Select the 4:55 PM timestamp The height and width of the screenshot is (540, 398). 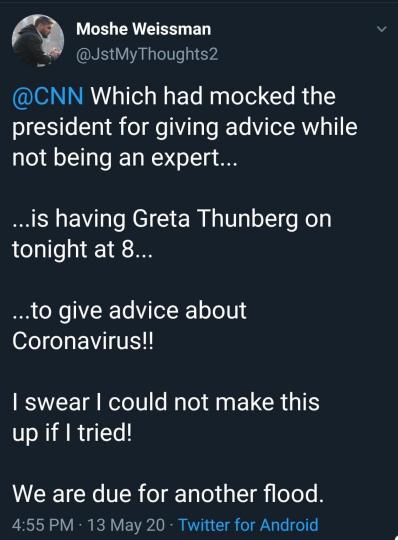click(43, 525)
